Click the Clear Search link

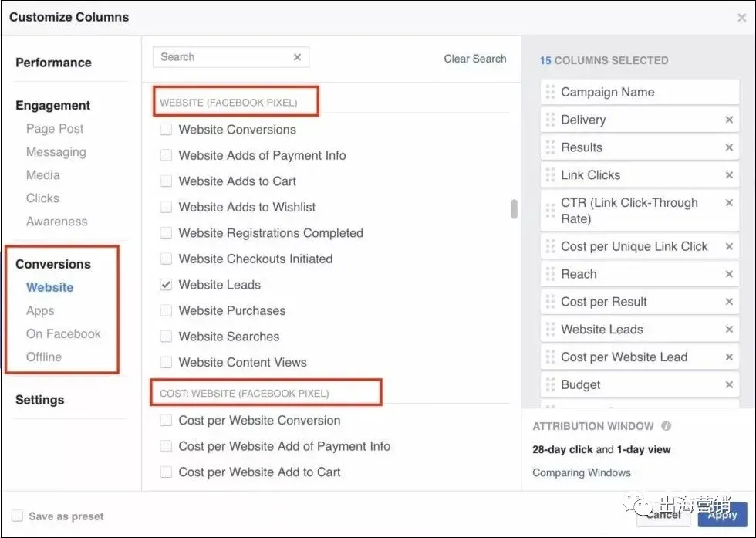coord(475,59)
